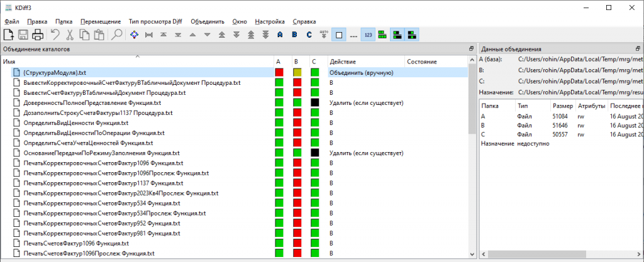The width and height of the screenshot is (644, 262).
Task: Float the Данные объединения panel
Action: coord(638,49)
